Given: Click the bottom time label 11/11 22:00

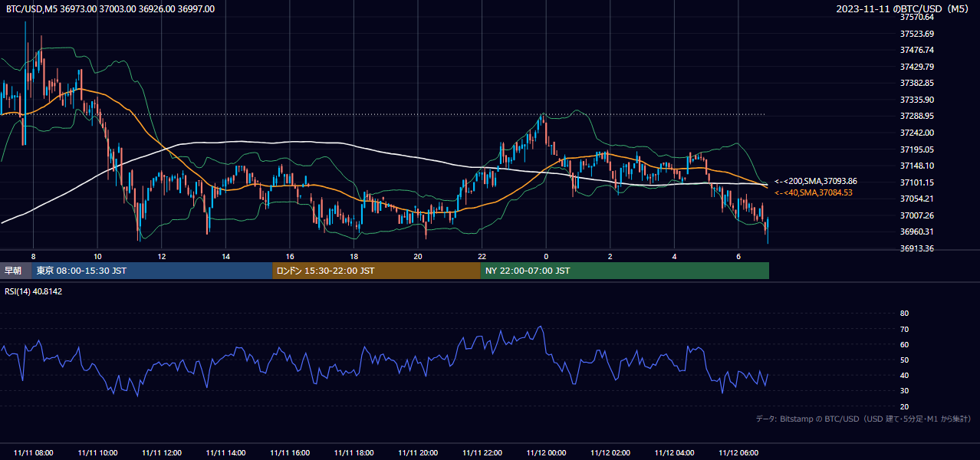Looking at the screenshot, I should (482, 452).
